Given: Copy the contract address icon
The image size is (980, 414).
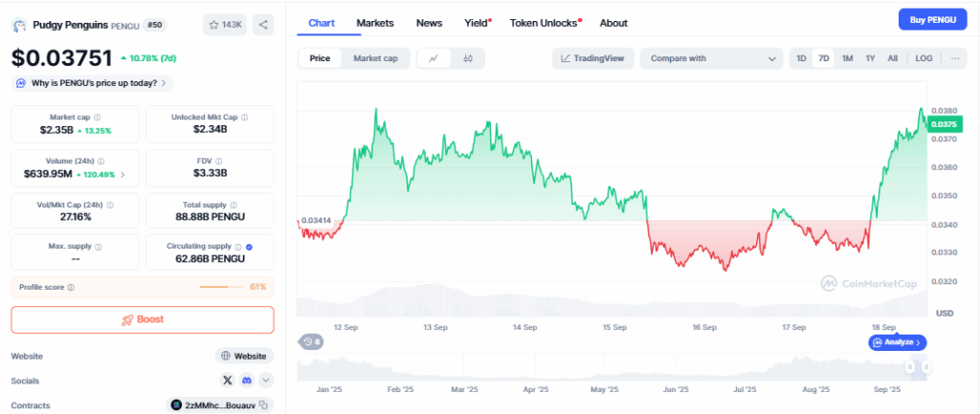Looking at the screenshot, I should [264, 405].
